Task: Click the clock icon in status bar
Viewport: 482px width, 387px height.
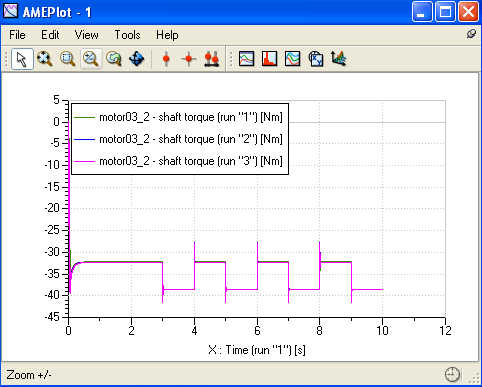Action: coord(452,375)
